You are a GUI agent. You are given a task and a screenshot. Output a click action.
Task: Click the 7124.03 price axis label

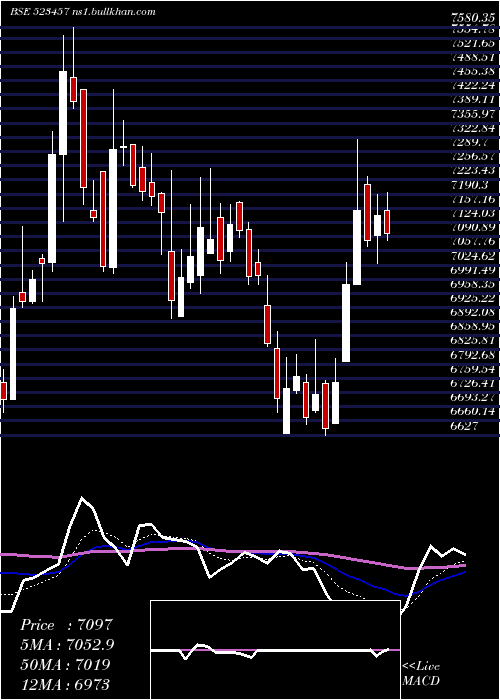[x=473, y=213]
